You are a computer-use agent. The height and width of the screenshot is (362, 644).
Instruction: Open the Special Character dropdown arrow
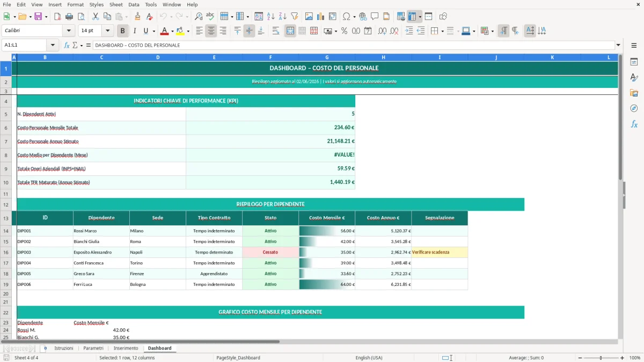(x=354, y=17)
